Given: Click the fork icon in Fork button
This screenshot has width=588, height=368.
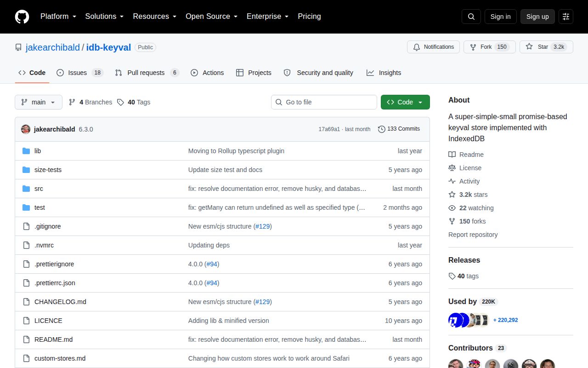Looking at the screenshot, I should point(473,47).
